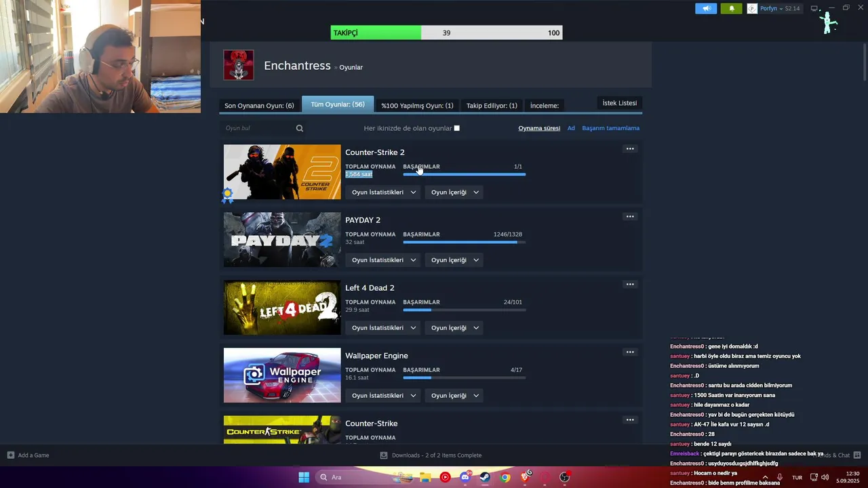The image size is (868, 488).
Task: Click the Downloads tray icon
Action: 384,455
